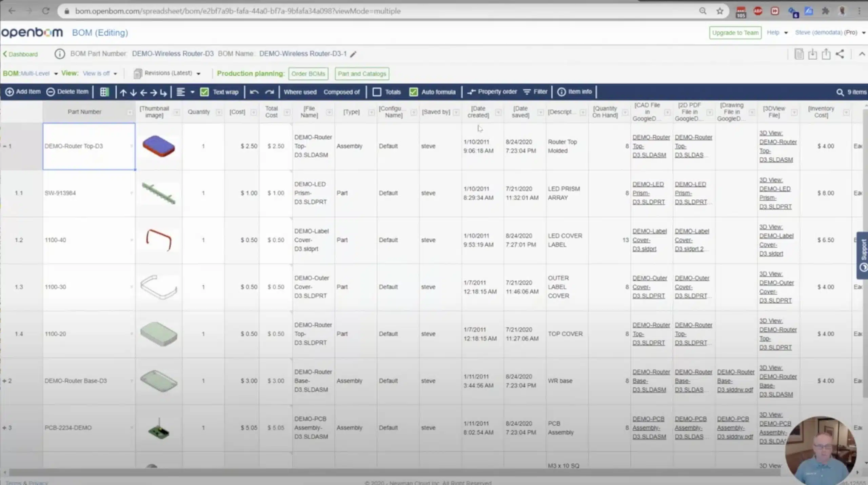
Task: Click the indent return-arrow icon
Action: coord(164,92)
